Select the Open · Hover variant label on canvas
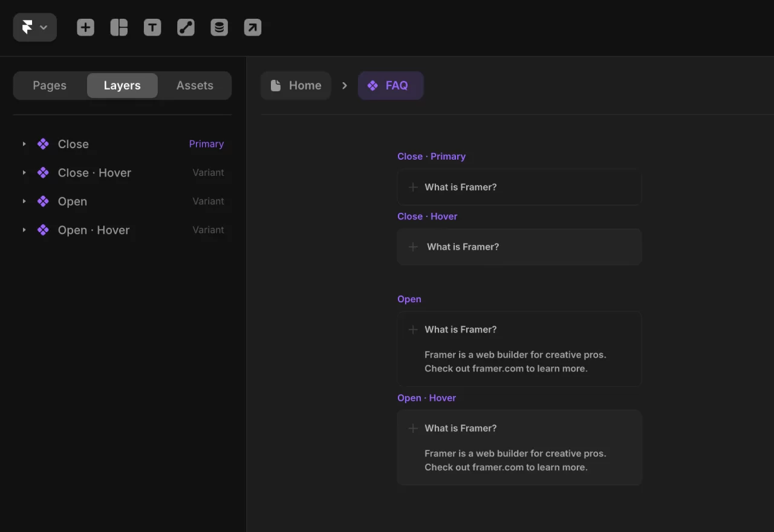This screenshot has height=532, width=774. (x=426, y=398)
